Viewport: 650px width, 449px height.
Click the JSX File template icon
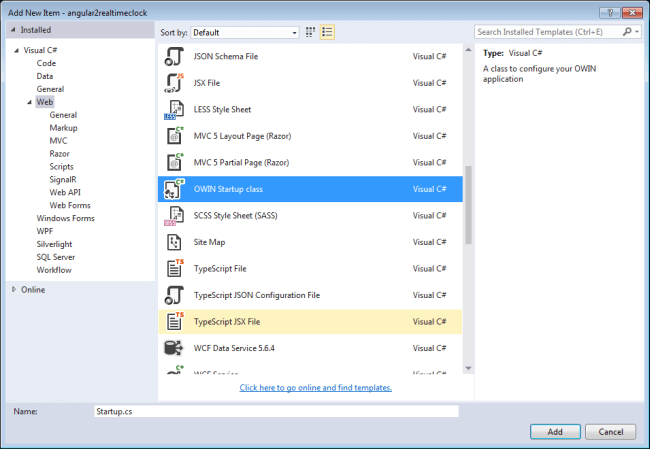tap(174, 83)
